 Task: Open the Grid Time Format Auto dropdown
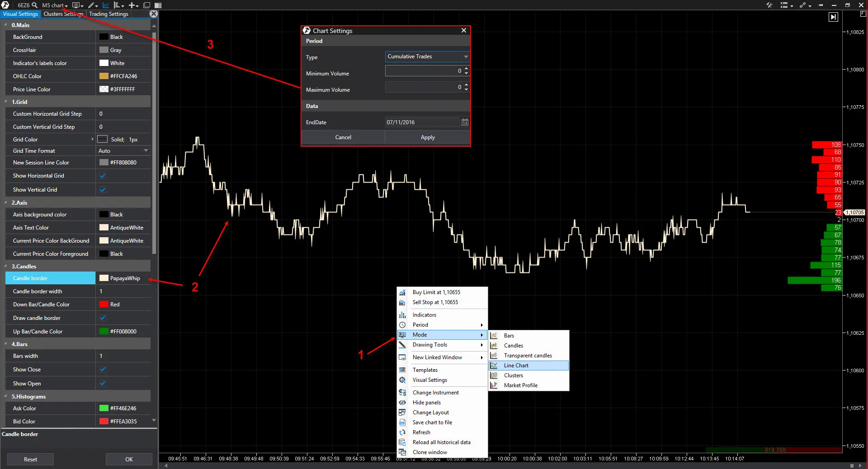123,151
